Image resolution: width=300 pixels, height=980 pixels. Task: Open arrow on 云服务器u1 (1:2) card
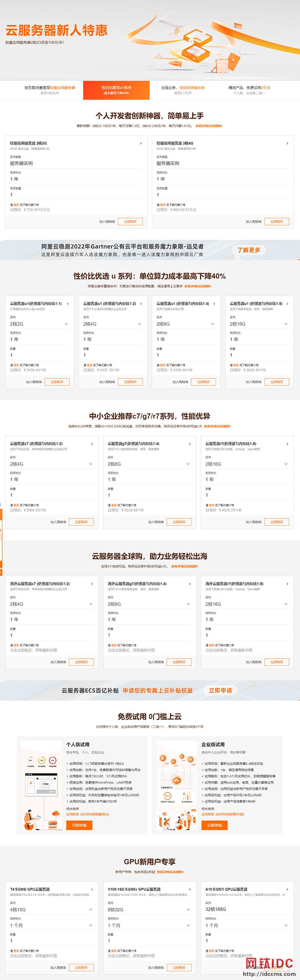tap(141, 303)
